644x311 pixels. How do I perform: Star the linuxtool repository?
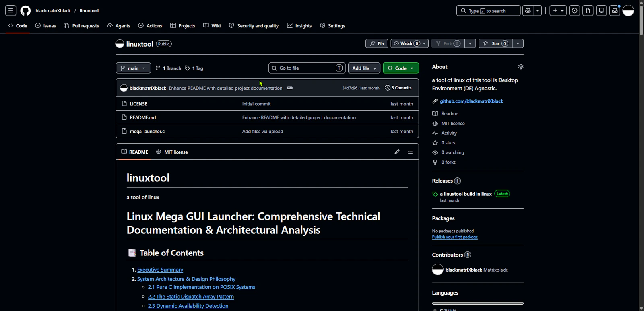tap(495, 43)
